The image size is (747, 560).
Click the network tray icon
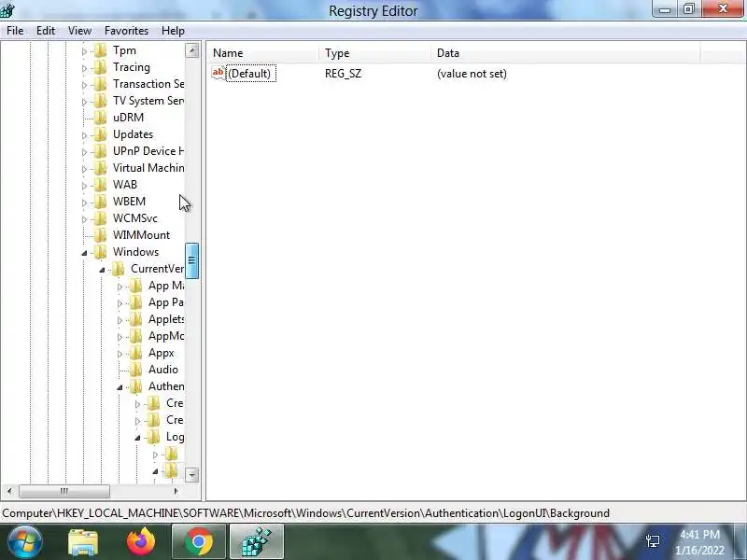click(x=653, y=541)
